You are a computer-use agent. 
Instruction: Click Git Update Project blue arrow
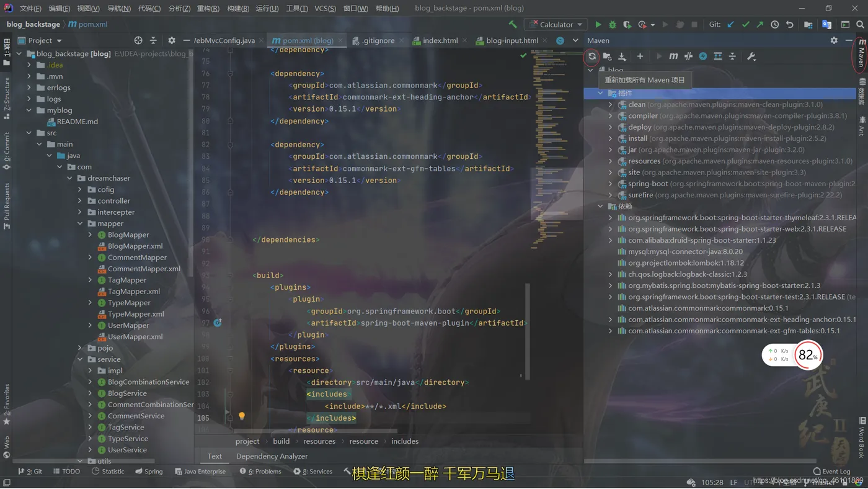[730, 25]
